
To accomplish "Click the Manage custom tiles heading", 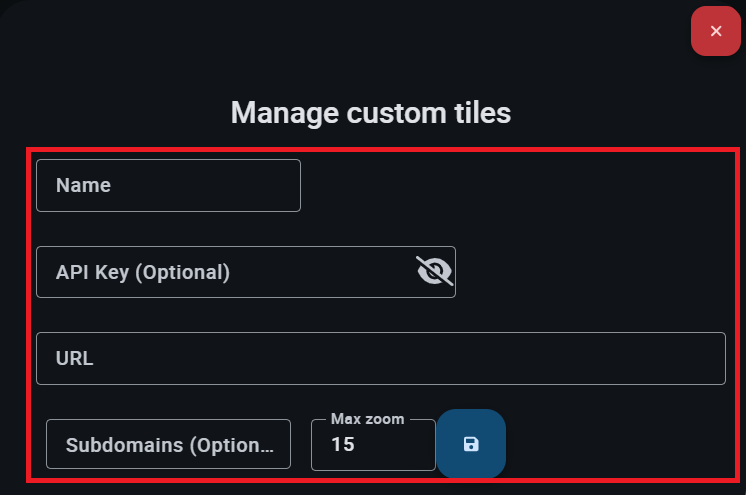I will click(x=371, y=113).
